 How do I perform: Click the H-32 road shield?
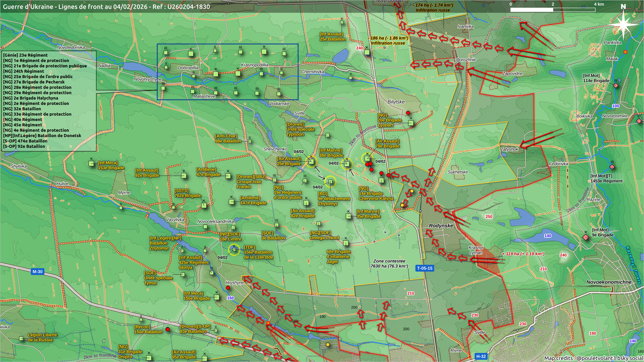(x=481, y=356)
